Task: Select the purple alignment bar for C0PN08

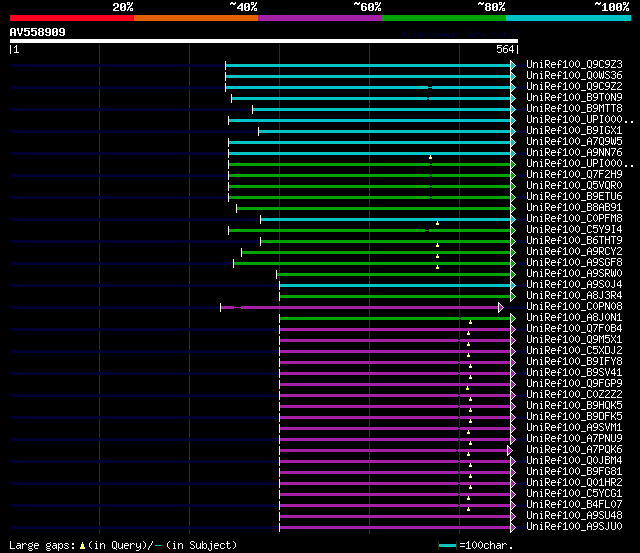Action: 360,307
